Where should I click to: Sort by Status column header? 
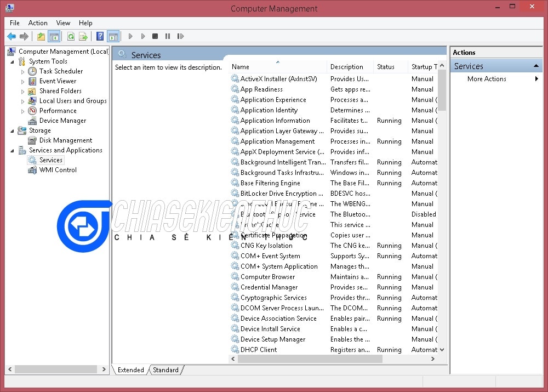390,66
